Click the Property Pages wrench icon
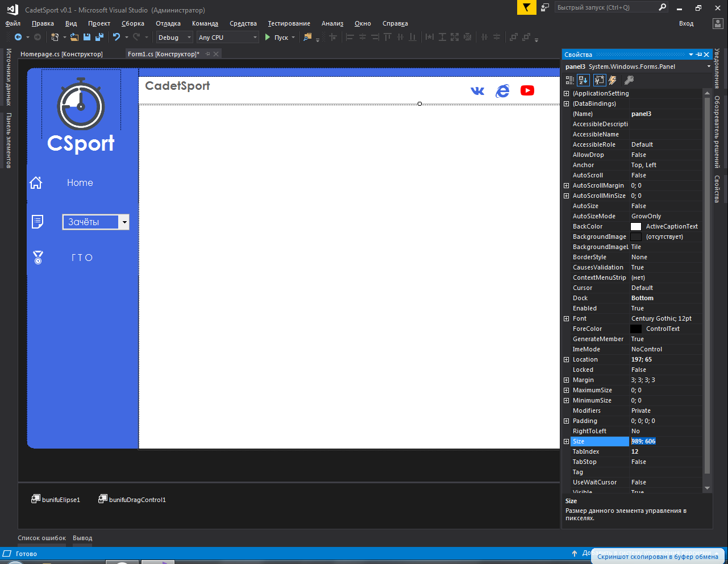 [629, 80]
